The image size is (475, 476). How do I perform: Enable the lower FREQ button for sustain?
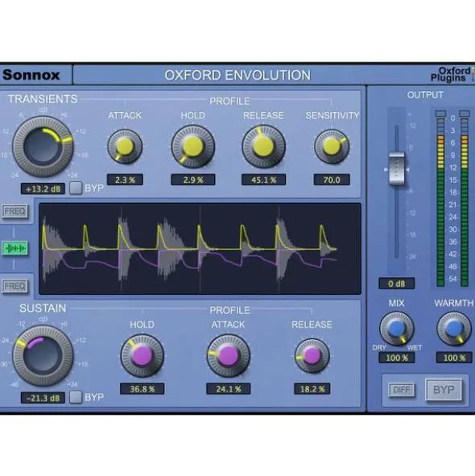(x=14, y=286)
